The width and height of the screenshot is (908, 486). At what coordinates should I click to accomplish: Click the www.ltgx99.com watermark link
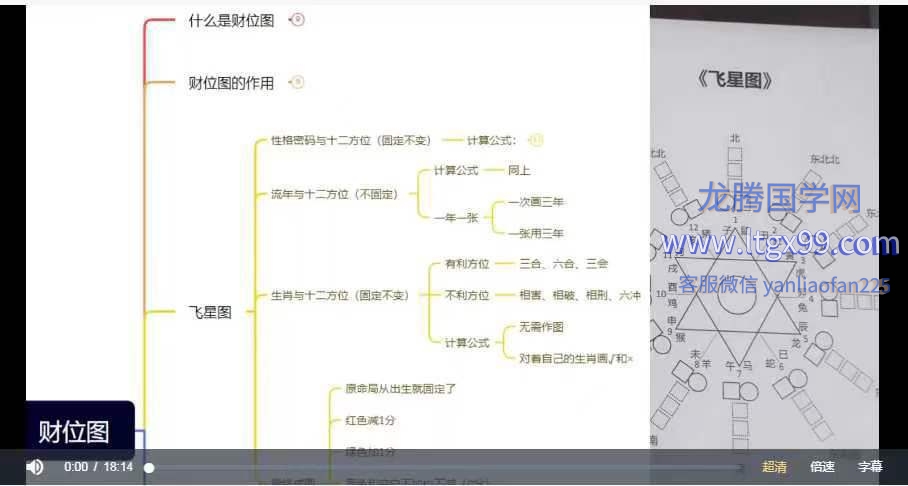[x=779, y=244]
